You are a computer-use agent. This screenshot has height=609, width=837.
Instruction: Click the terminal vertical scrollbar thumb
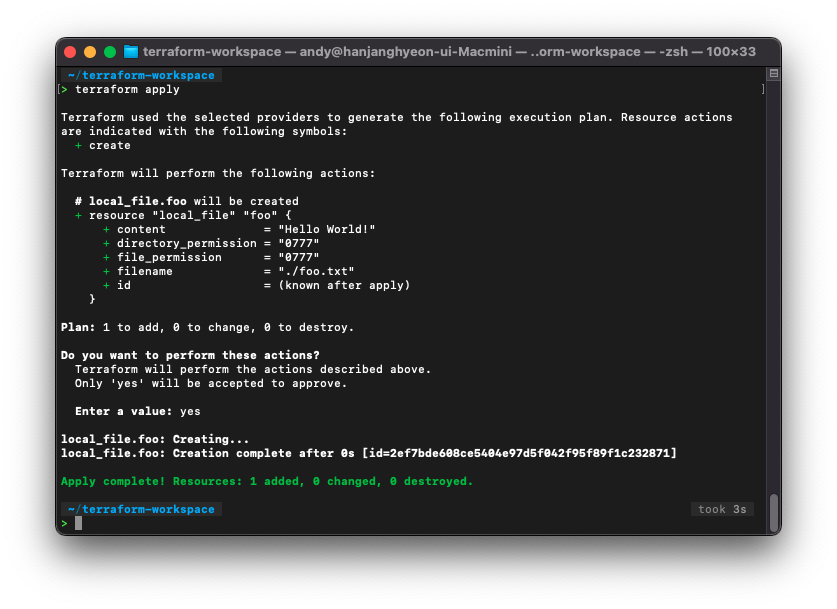[x=773, y=513]
